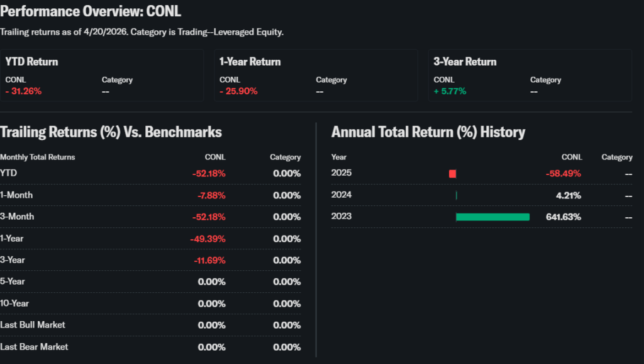Click the -7.88% 1-Month CONL value
Viewport: 644px width, 364px height.
click(x=211, y=195)
